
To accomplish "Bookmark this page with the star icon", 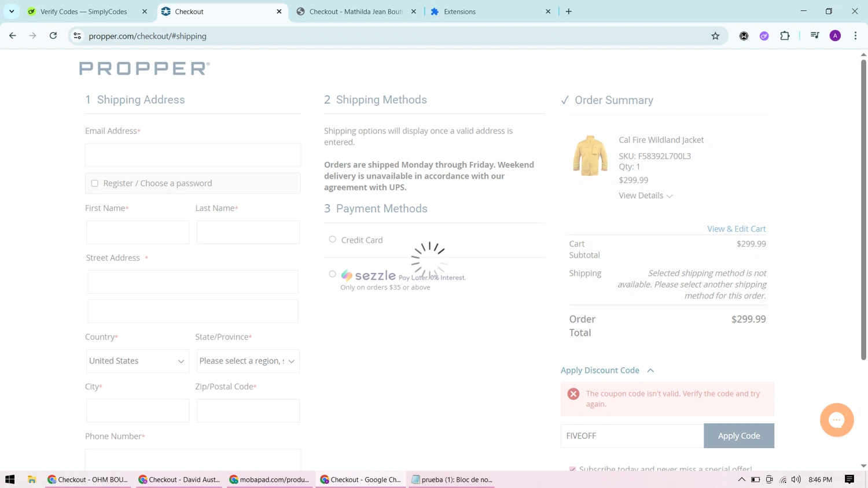I will pos(715,36).
